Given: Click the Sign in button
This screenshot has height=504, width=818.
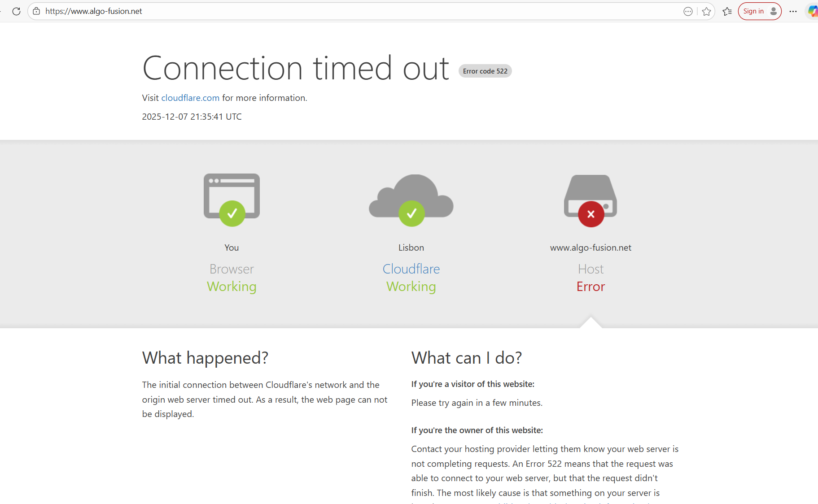Looking at the screenshot, I should pos(759,11).
